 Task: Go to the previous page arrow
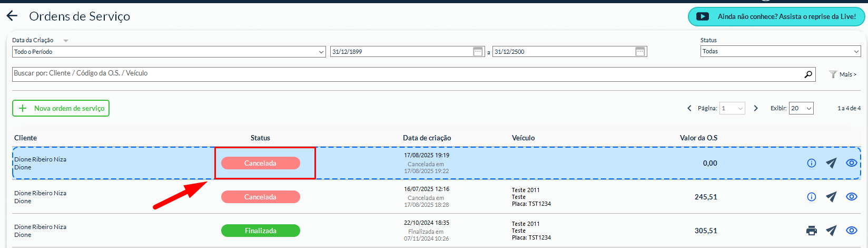(689, 108)
